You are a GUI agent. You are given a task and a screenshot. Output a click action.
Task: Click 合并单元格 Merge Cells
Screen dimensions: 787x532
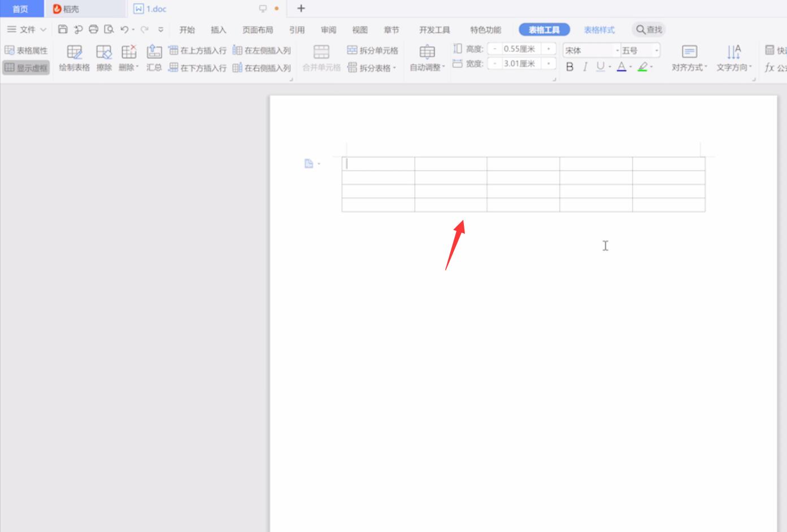pos(321,59)
